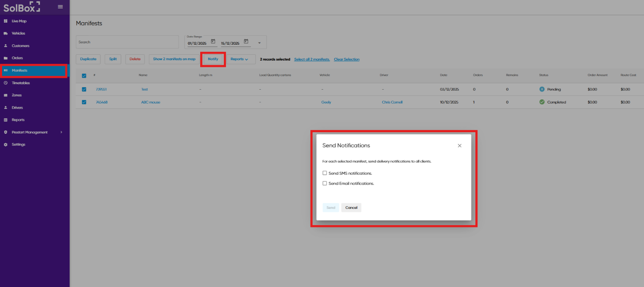Close the Send Notifications dialog with X

pyautogui.click(x=459, y=146)
